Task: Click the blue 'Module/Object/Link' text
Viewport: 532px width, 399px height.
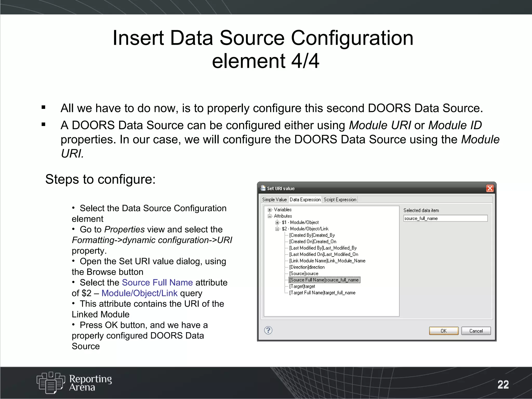Action: click(x=139, y=293)
